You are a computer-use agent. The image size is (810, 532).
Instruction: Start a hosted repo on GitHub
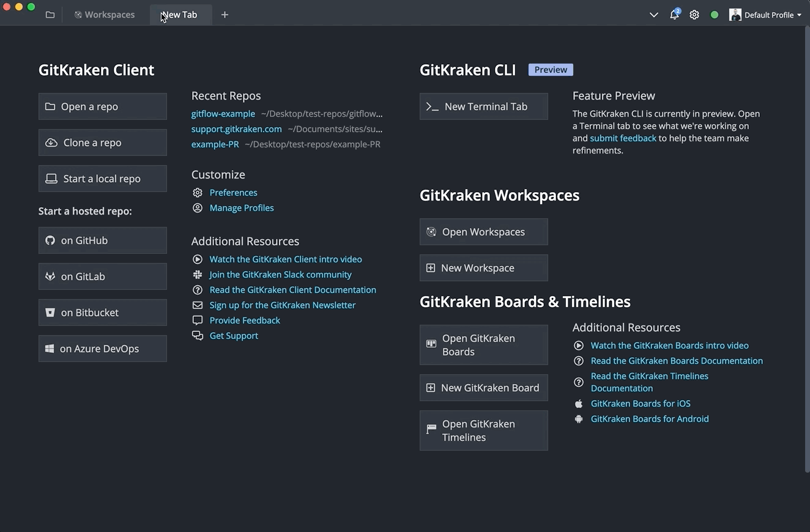point(103,240)
